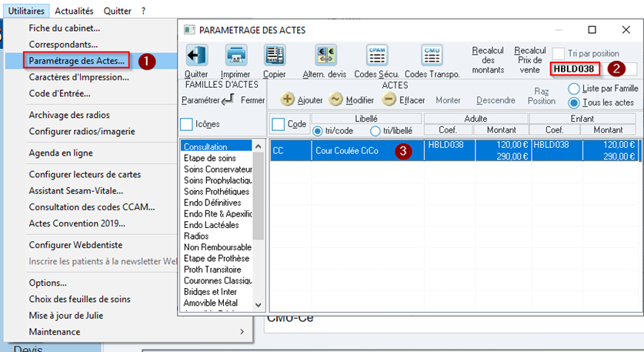Select the Cour Coulée CrCo row

pyautogui.click(x=455, y=150)
